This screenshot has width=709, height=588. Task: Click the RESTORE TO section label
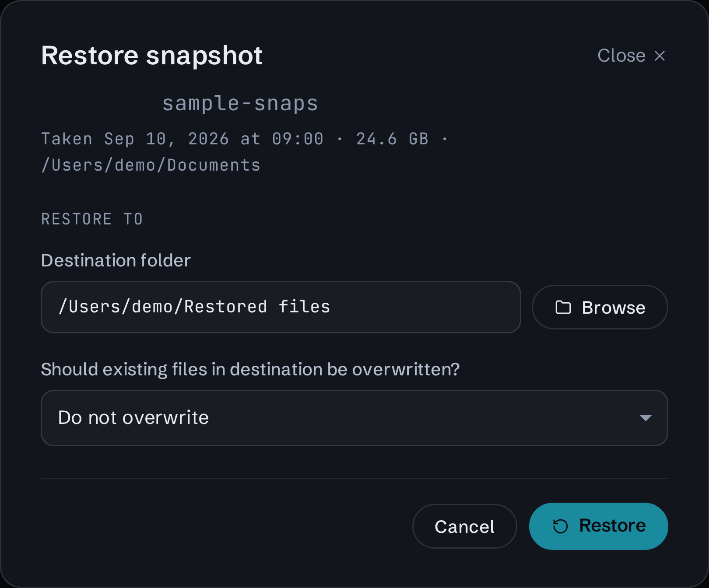92,219
